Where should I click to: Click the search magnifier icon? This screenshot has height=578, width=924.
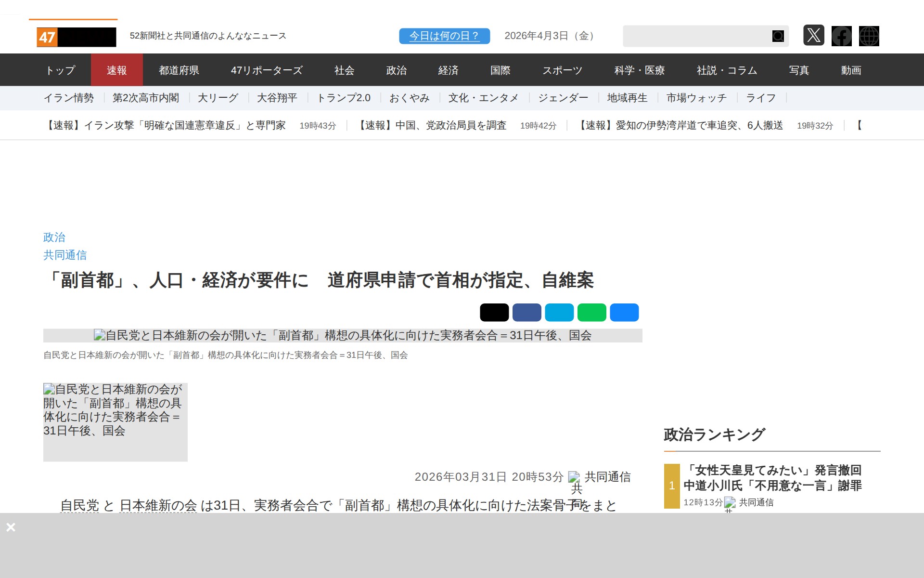coord(778,36)
